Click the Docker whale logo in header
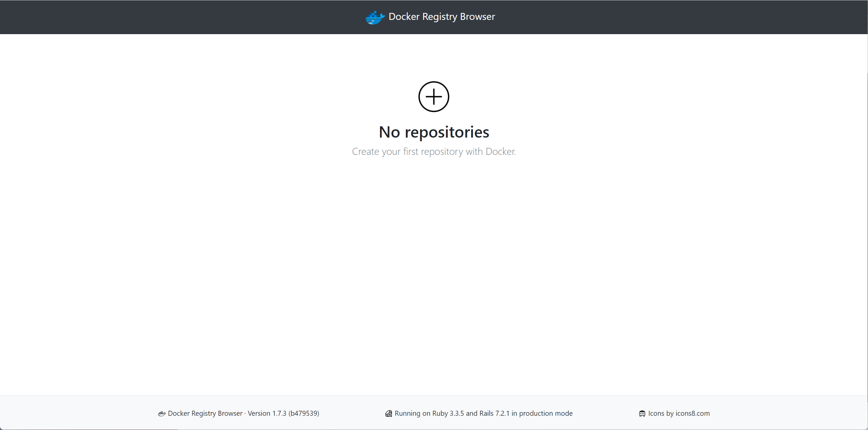Image resolution: width=868 pixels, height=430 pixels. click(x=375, y=17)
